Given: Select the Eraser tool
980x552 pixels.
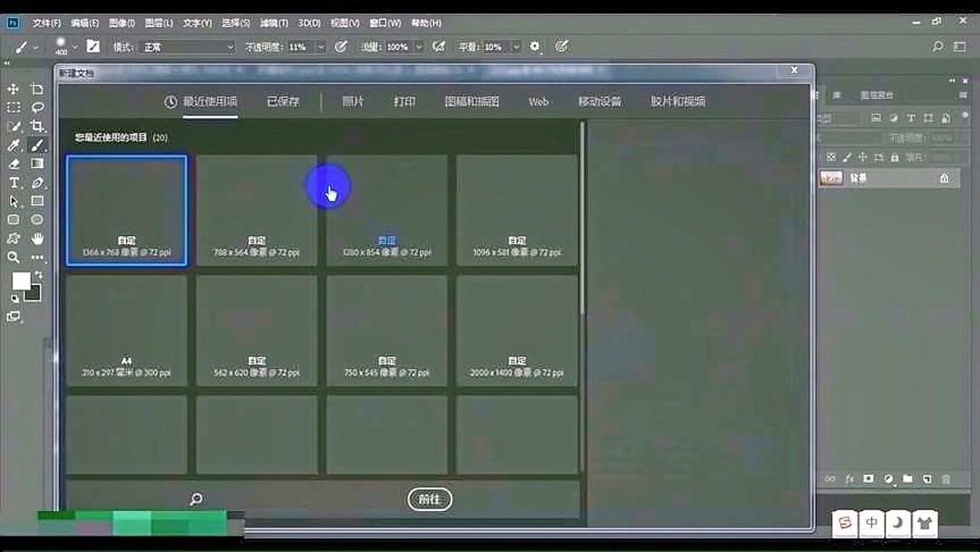Looking at the screenshot, I should click(13, 163).
